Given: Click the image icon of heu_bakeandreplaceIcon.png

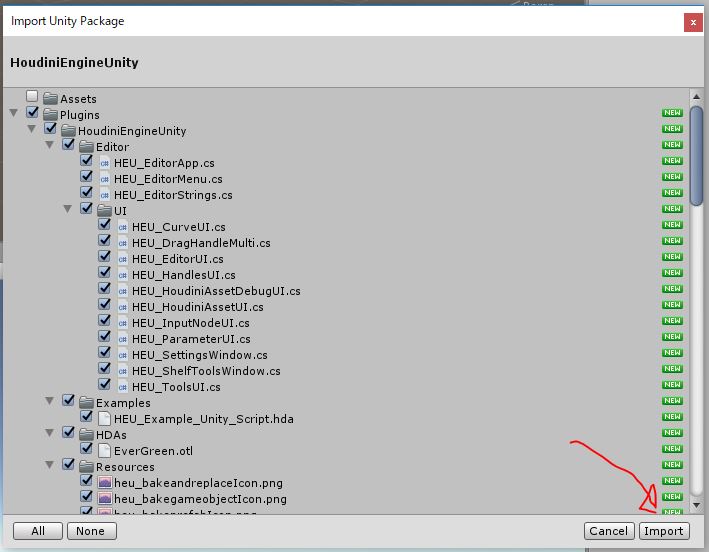Looking at the screenshot, I should [x=104, y=482].
